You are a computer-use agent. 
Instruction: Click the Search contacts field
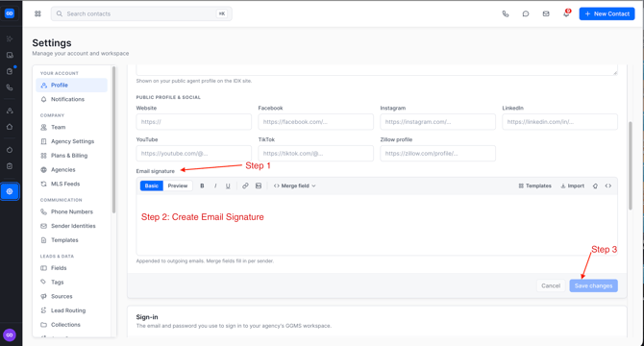click(141, 13)
